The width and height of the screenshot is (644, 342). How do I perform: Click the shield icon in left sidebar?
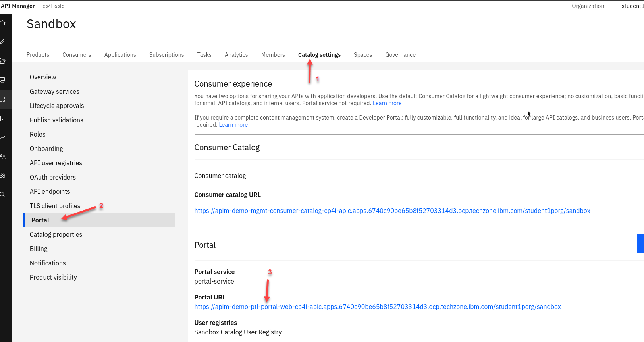(3, 80)
